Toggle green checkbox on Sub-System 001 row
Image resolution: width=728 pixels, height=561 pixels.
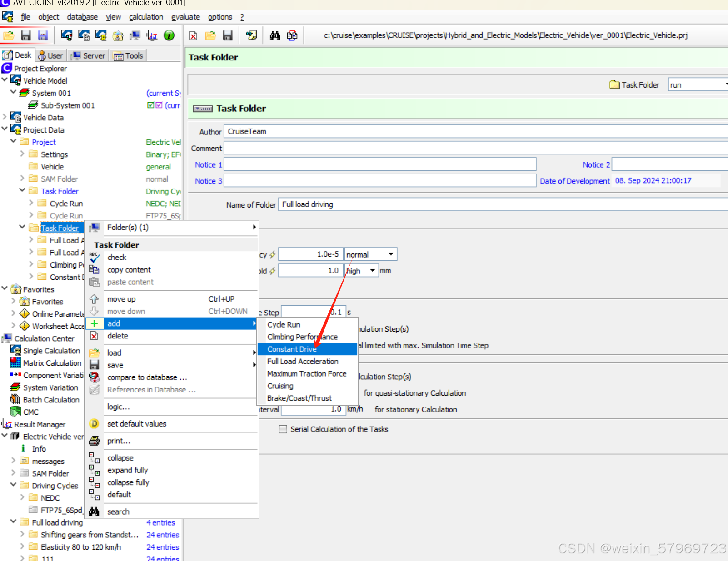coord(151,105)
